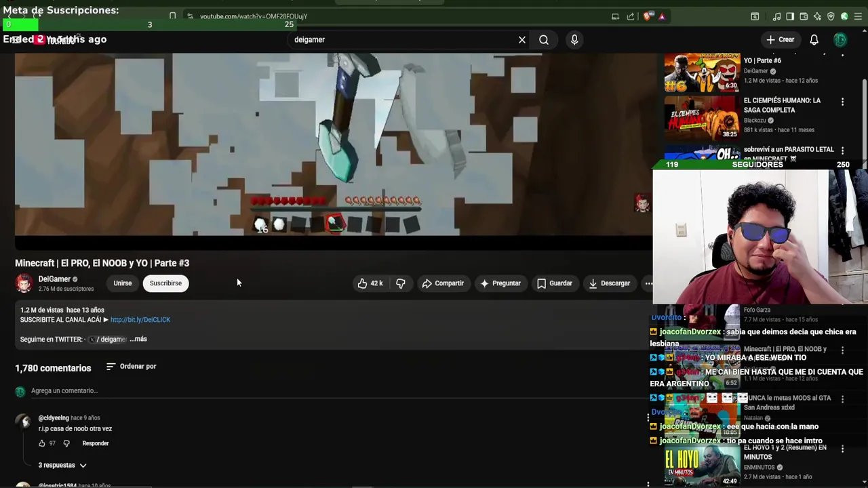Click the ENMINUTOS channel name
This screenshot has height=488, width=868.
click(759, 468)
